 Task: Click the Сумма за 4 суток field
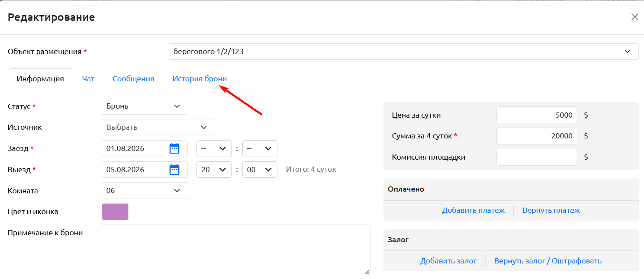[x=537, y=136]
